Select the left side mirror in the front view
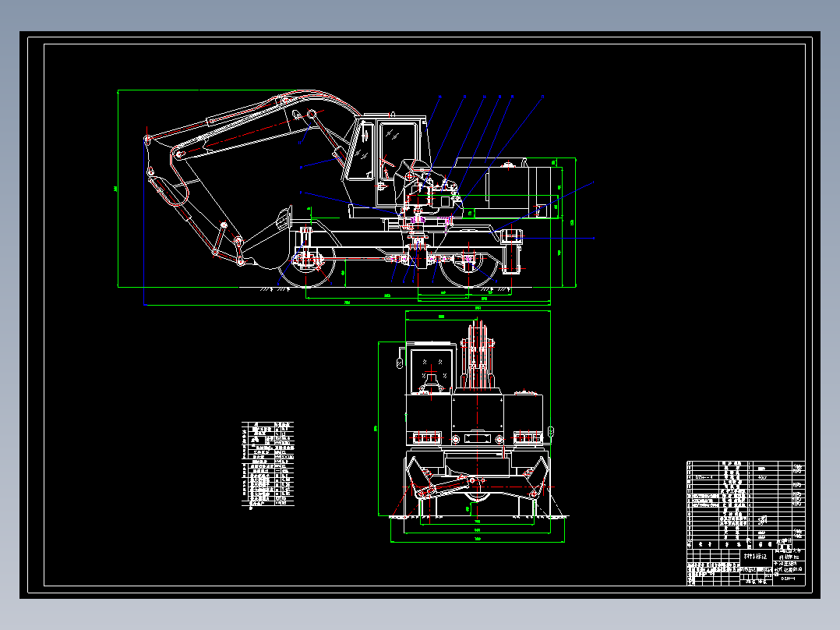This screenshot has height=630, width=840. (x=399, y=363)
